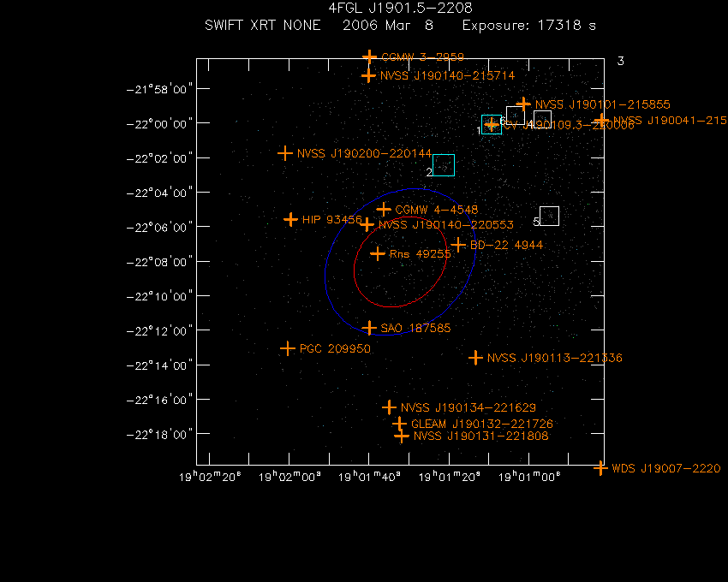
Task: Select the right ascension label 19h01m20s
Action: 450,477
